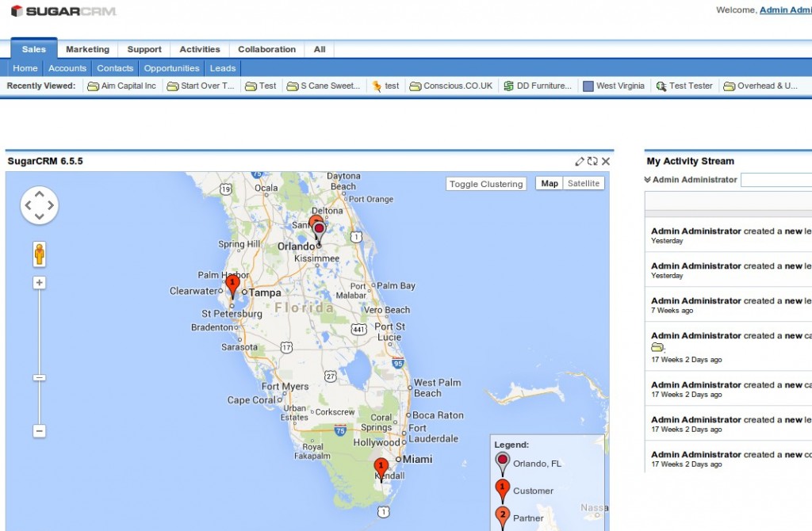Viewport: 812px width, 531px height.
Task: Edit the SugarCRM 6.5.5 dashlet with pencil icon
Action: pyautogui.click(x=580, y=162)
